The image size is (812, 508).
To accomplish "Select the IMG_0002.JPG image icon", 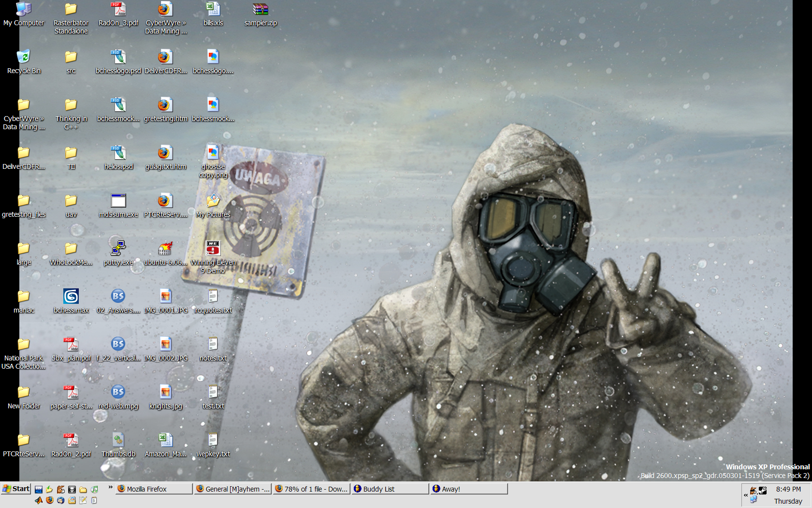I will [x=166, y=349].
